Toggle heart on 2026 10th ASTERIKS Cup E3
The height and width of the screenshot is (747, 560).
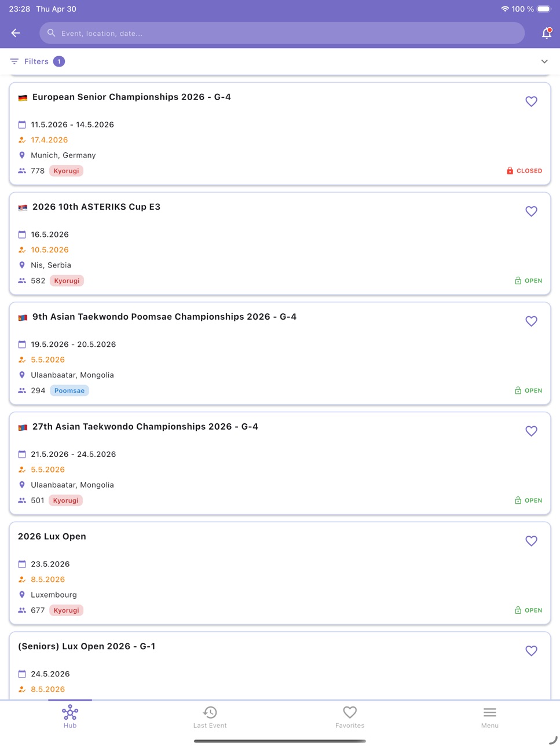pyautogui.click(x=531, y=211)
